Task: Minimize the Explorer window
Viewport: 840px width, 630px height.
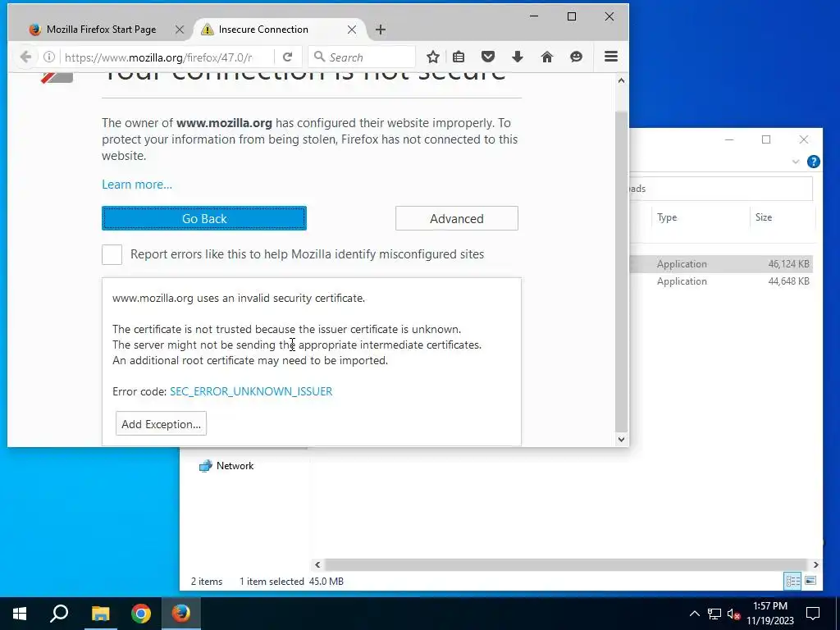Action: tap(729, 139)
